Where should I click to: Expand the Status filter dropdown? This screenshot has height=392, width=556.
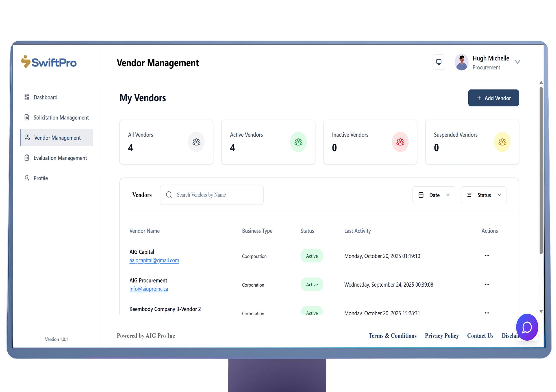pos(483,195)
